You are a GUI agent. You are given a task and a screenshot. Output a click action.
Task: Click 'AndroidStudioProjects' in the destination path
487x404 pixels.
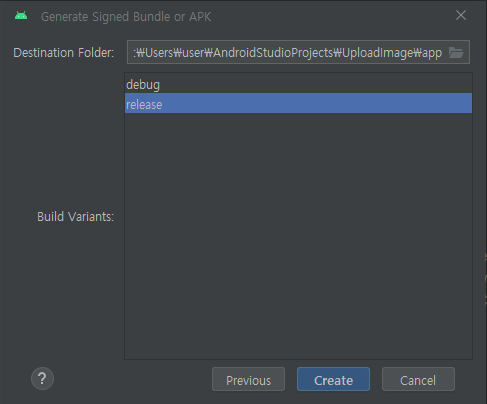(x=273, y=53)
